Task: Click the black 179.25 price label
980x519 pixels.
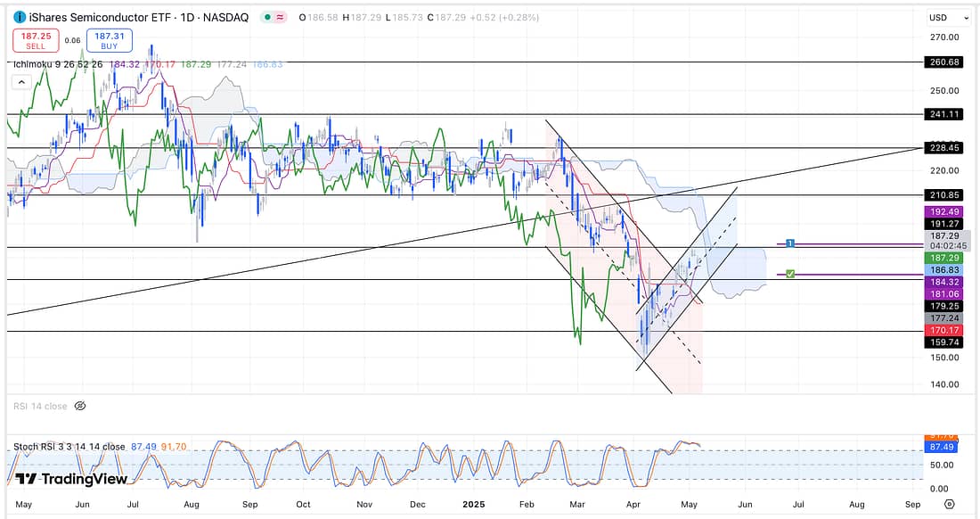Action: [945, 306]
